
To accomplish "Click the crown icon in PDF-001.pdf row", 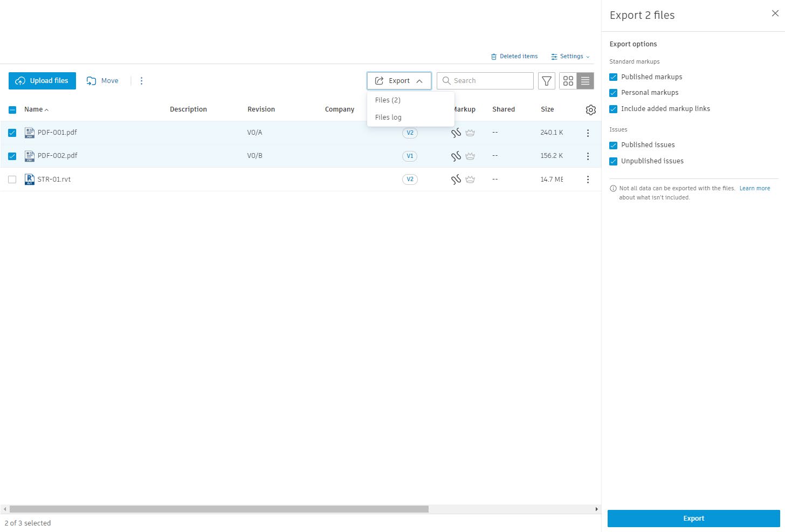I will tap(470, 133).
